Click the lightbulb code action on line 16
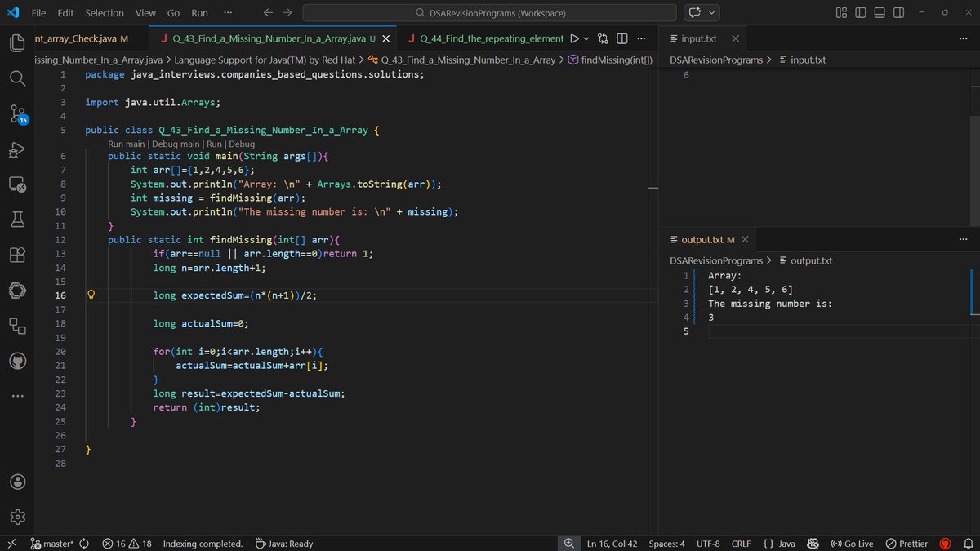This screenshot has height=551, width=980. pyautogui.click(x=91, y=295)
